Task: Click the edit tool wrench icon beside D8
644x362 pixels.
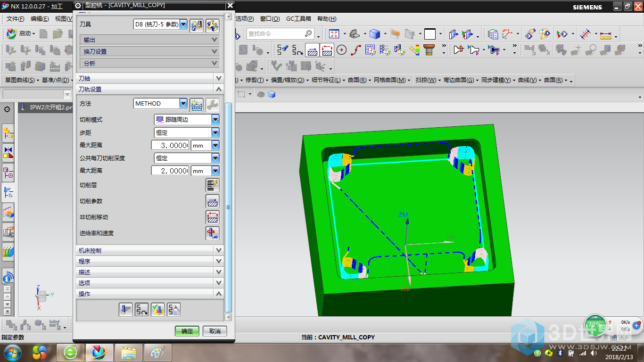Action: [213, 25]
